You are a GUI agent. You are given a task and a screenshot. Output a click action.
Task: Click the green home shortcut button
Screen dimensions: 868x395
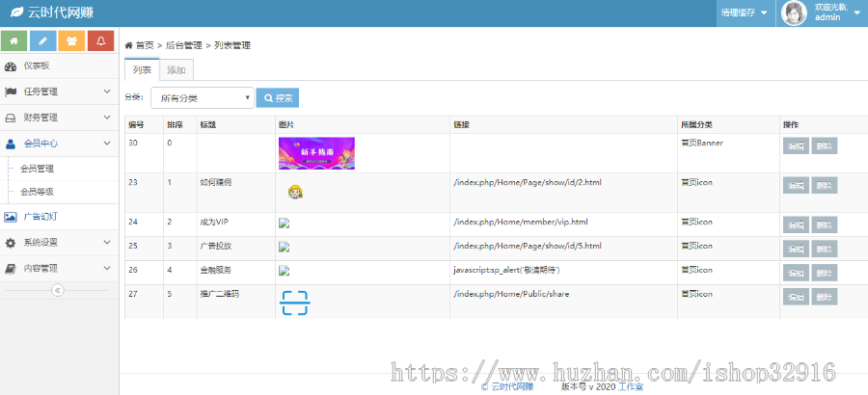[x=14, y=40]
